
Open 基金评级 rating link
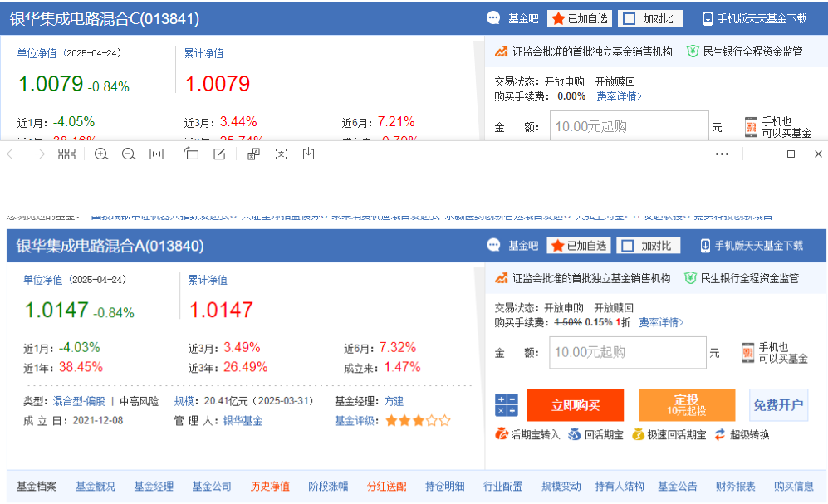pyautogui.click(x=355, y=421)
